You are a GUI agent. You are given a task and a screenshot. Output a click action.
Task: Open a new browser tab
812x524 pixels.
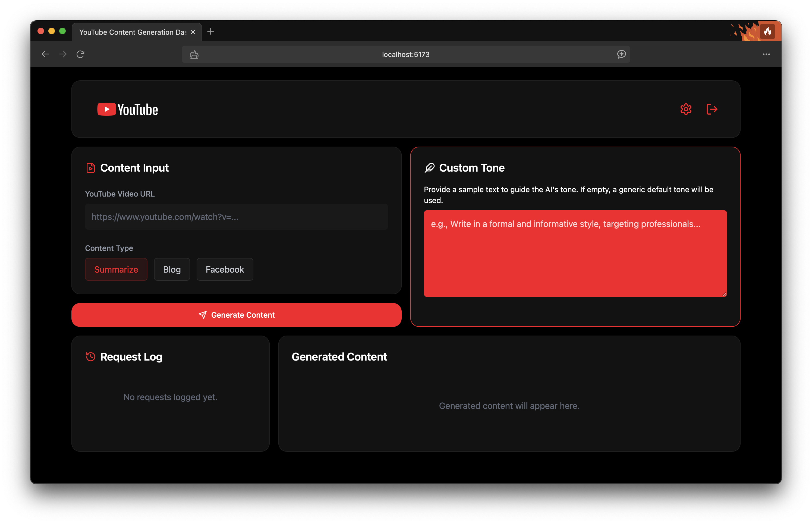click(x=211, y=32)
